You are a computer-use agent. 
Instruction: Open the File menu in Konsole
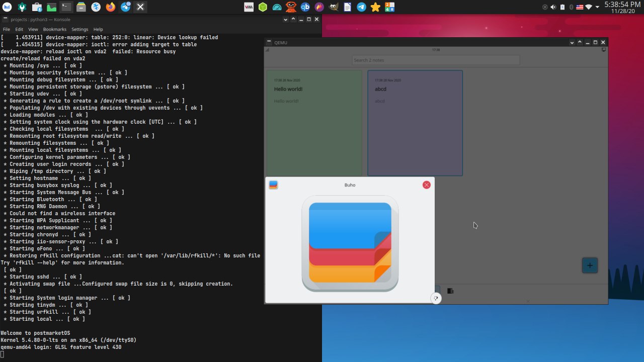6,29
